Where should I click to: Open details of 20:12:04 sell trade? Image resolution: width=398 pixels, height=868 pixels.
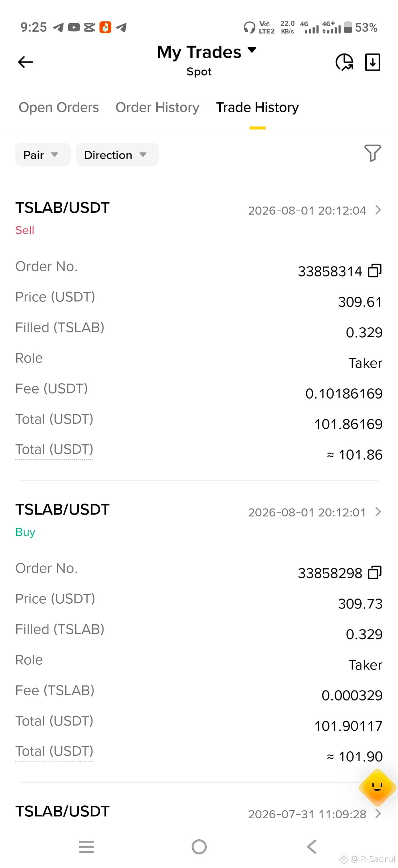click(378, 210)
